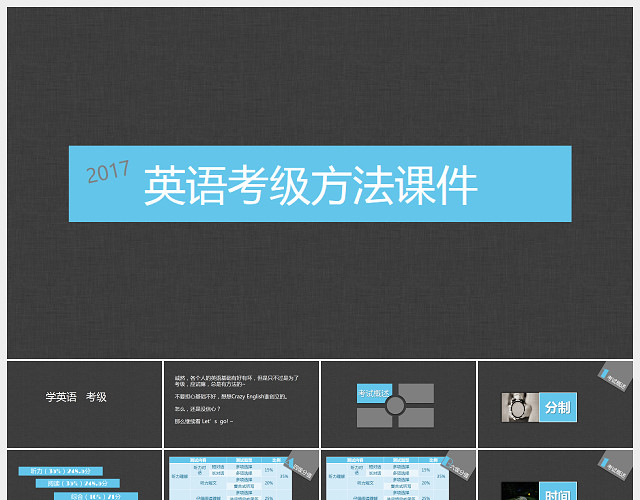Open the 学英语 考级 slide thumbnail
640x500 pixels.
pyautogui.click(x=84, y=404)
